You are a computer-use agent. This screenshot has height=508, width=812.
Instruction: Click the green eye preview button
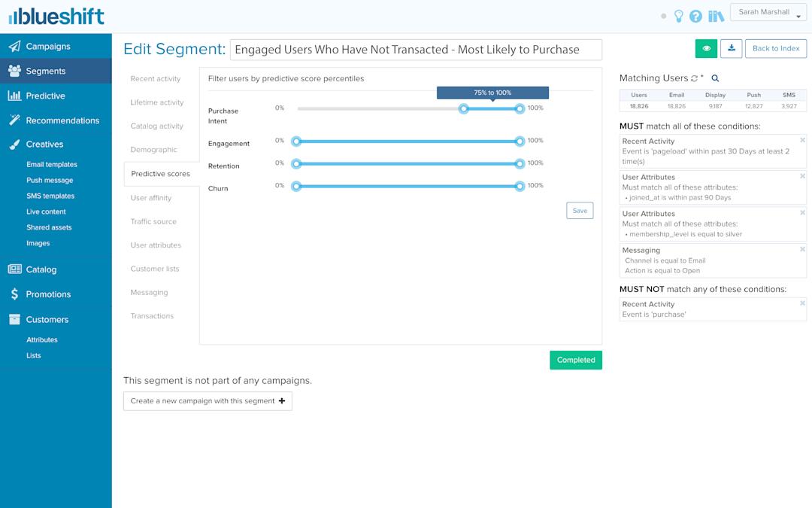click(706, 48)
